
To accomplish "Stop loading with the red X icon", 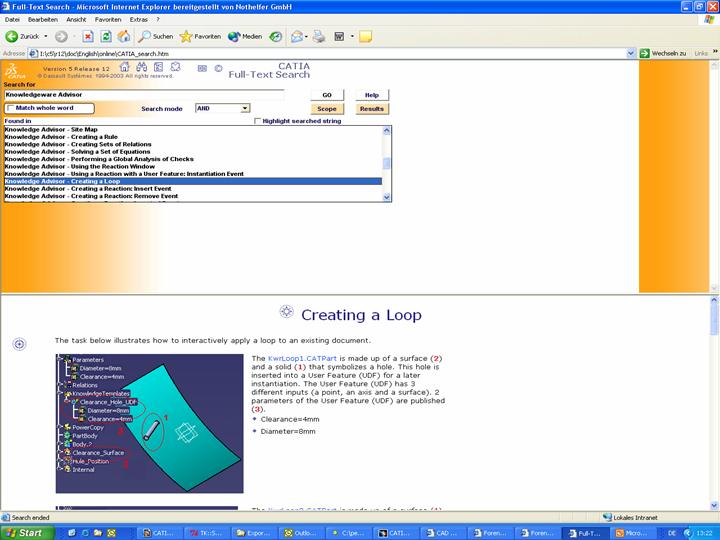I will click(x=88, y=36).
